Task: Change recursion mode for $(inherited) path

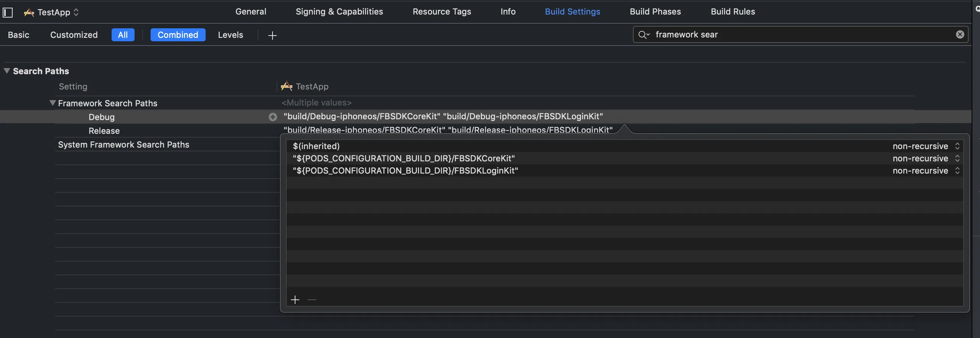Action: [926, 146]
